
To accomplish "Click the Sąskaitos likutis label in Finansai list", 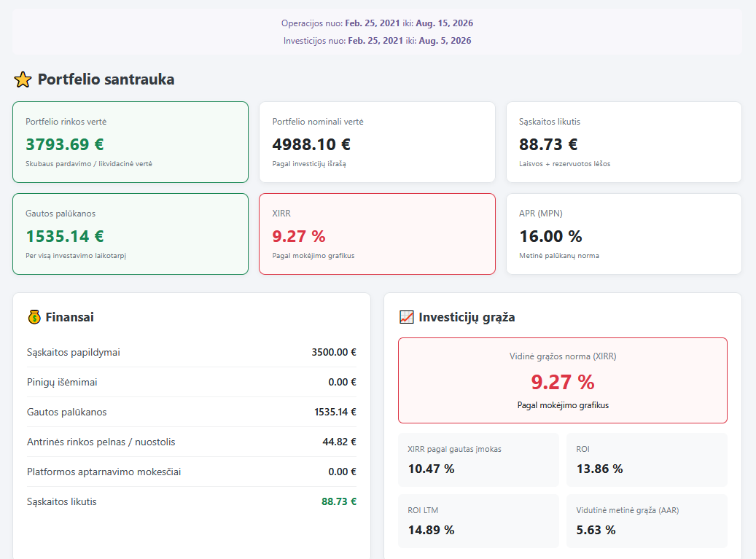I will click(62, 501).
